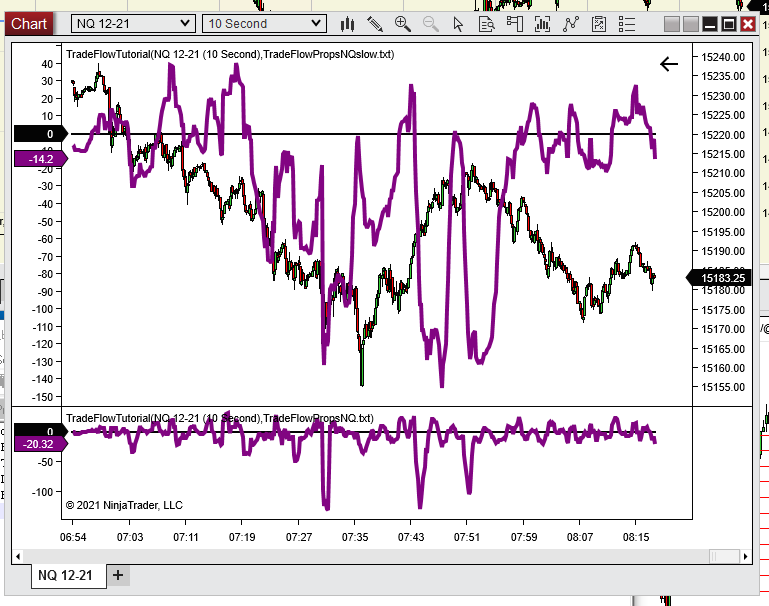769x606 pixels.
Task: Click the 15230.00 price axis label
Action: pos(723,96)
